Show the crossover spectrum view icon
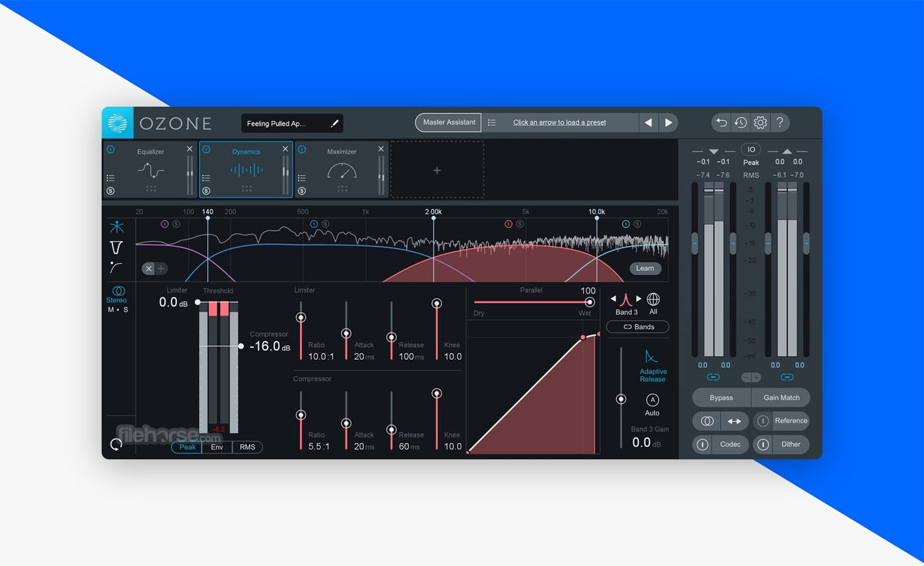This screenshot has width=924, height=566. pyautogui.click(x=117, y=227)
